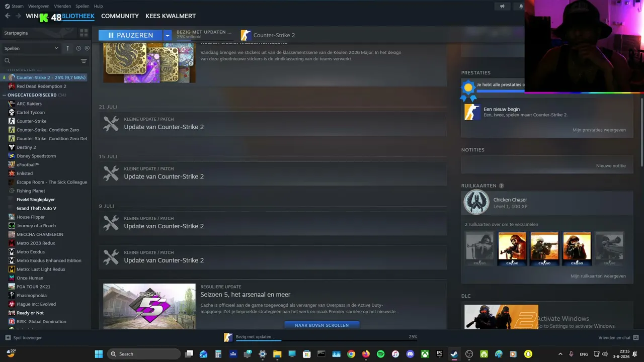644x362 pixels.
Task: Open ruilkaarten help question mark
Action: pyautogui.click(x=501, y=186)
